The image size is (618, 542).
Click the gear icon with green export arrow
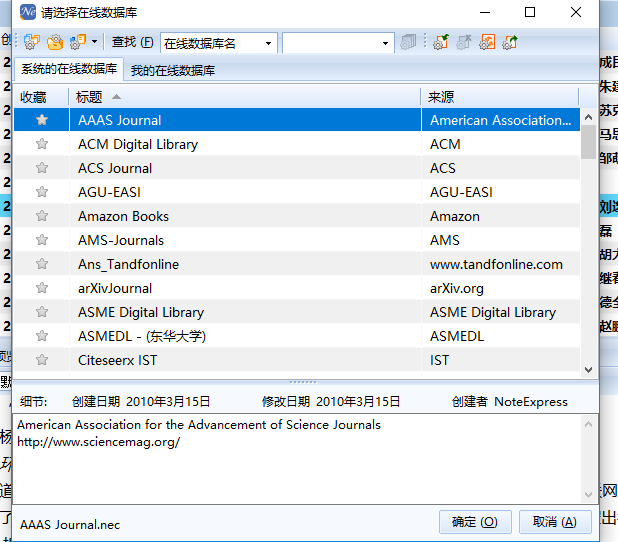click(510, 42)
